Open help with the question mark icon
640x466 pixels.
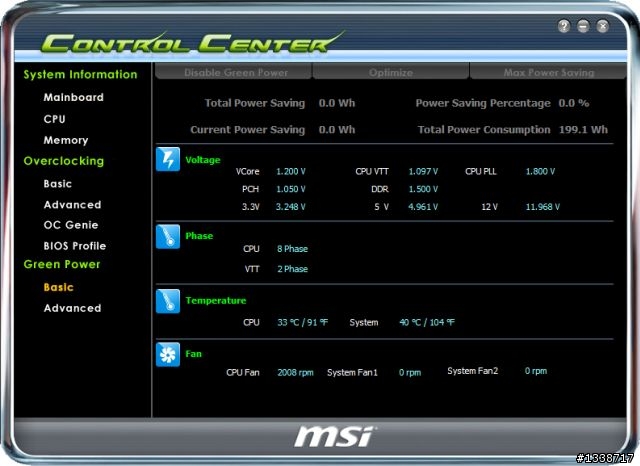(x=564, y=26)
